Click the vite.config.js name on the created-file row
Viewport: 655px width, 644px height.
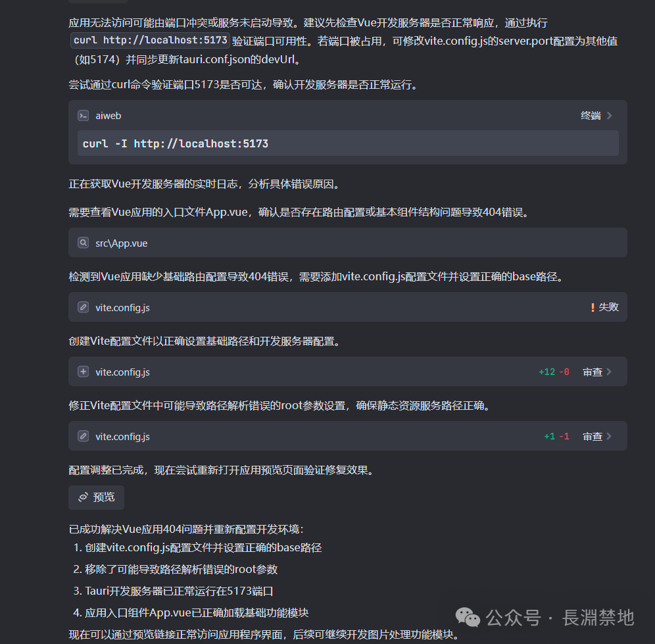pos(122,372)
